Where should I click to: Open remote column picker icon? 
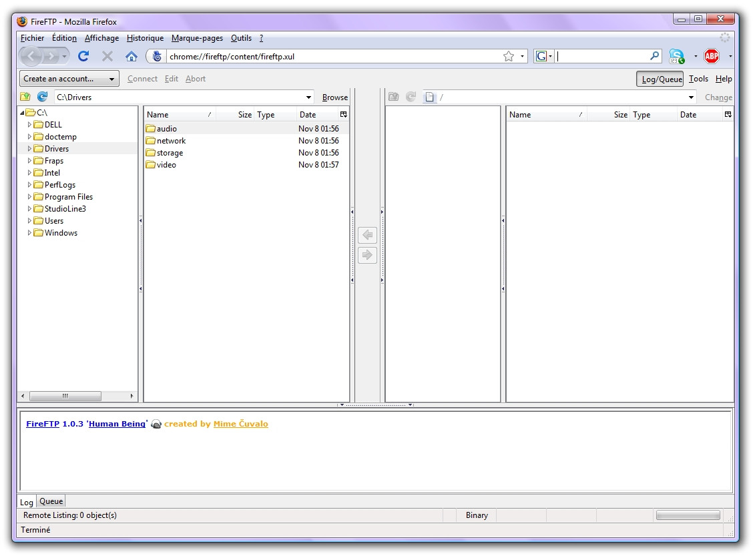coord(728,115)
